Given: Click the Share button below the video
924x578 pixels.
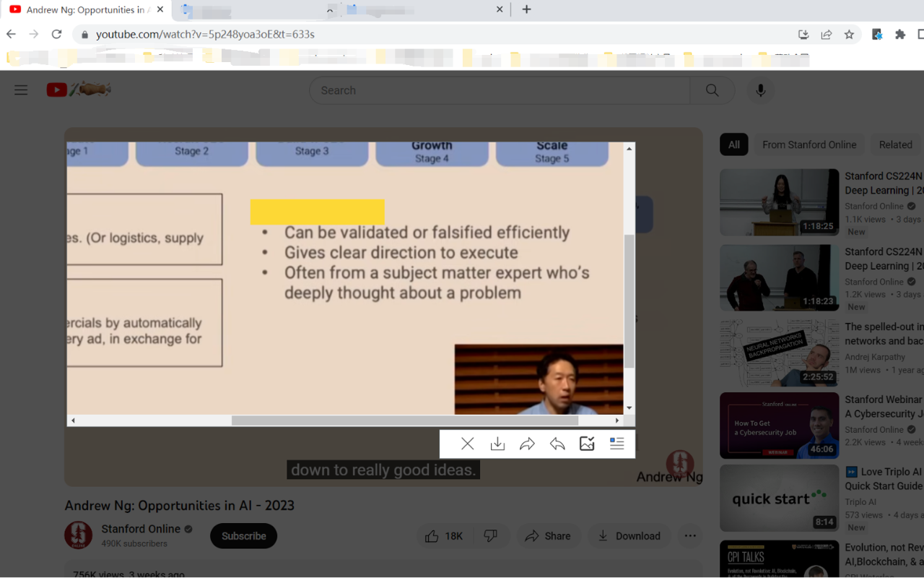Looking at the screenshot, I should [548, 536].
